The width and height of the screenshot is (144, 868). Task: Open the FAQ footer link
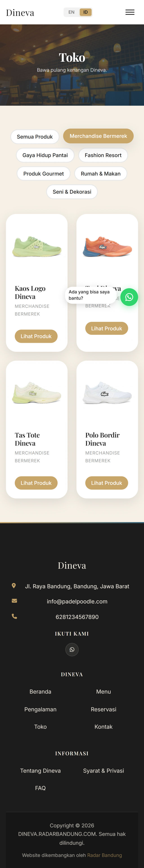[40, 788]
